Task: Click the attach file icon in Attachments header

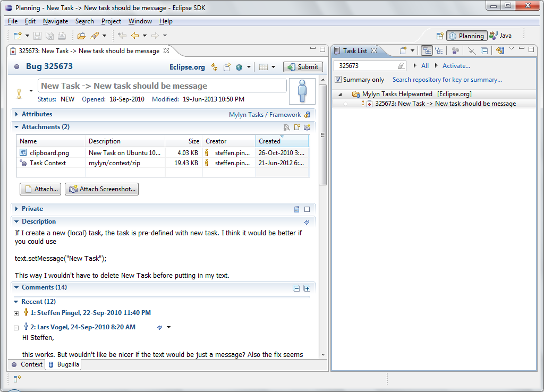Action: tap(297, 127)
